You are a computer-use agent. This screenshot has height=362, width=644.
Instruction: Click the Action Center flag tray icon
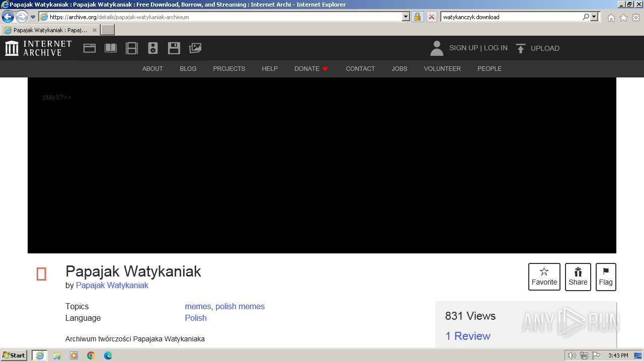596,355
